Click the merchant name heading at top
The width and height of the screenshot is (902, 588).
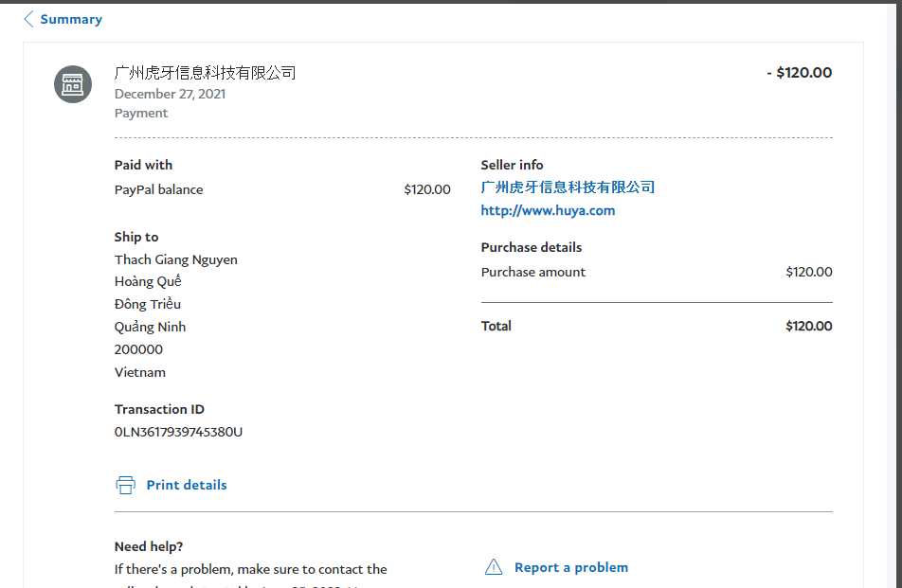click(x=205, y=72)
